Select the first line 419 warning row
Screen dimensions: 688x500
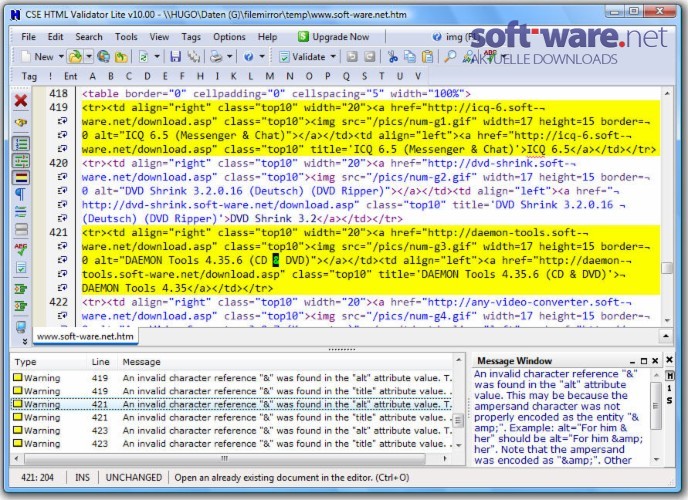pyautogui.click(x=233, y=378)
